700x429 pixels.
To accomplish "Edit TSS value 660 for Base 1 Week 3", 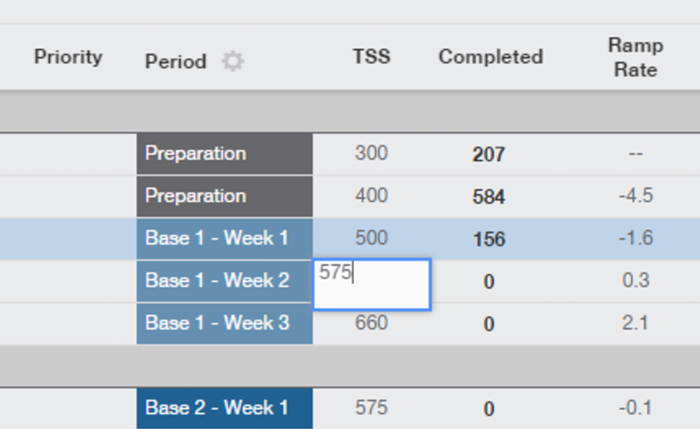I will pos(371,323).
